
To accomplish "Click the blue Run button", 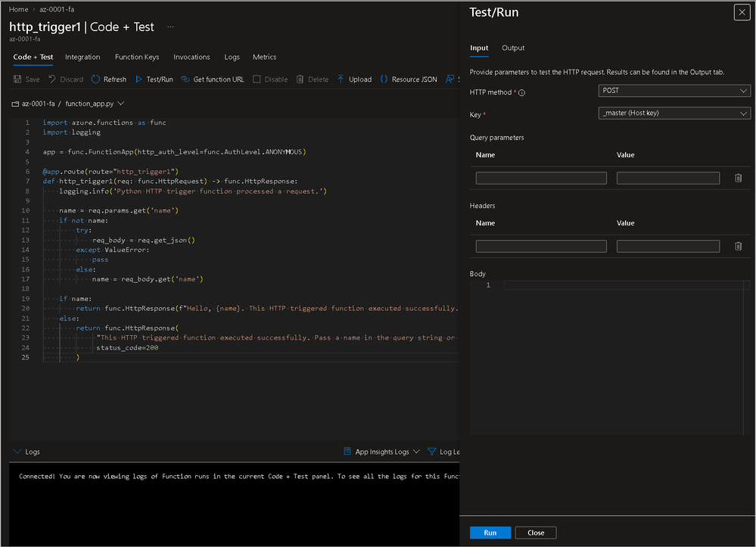I will click(x=490, y=533).
